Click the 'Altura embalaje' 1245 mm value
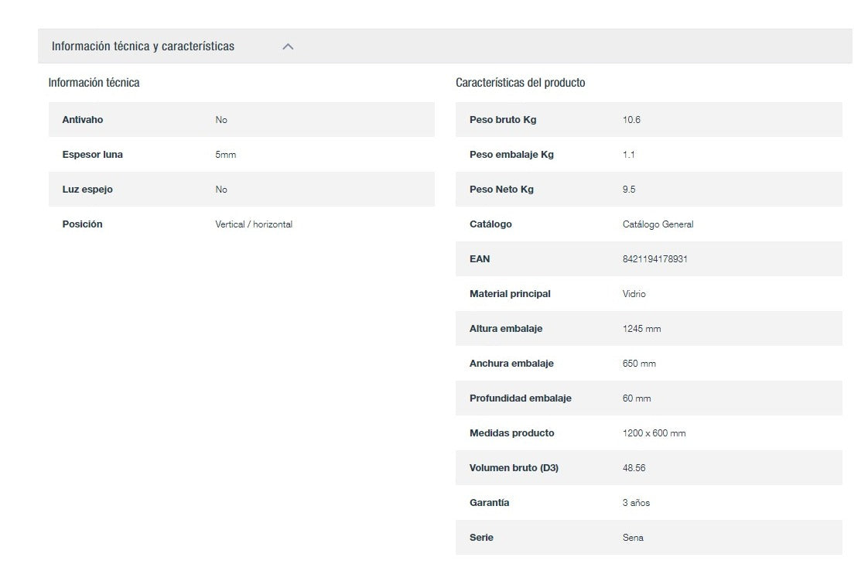Viewport: 868px width, 588px height. (641, 329)
